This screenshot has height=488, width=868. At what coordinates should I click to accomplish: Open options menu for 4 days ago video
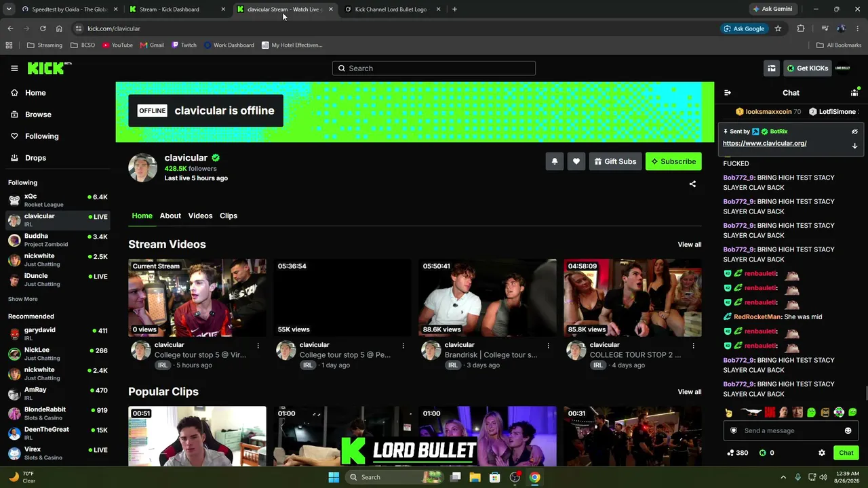coord(693,346)
